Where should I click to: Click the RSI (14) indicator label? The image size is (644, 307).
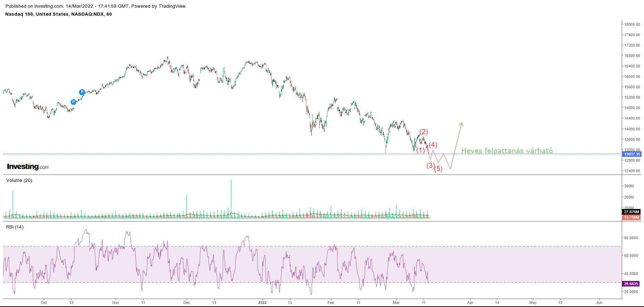point(15,227)
